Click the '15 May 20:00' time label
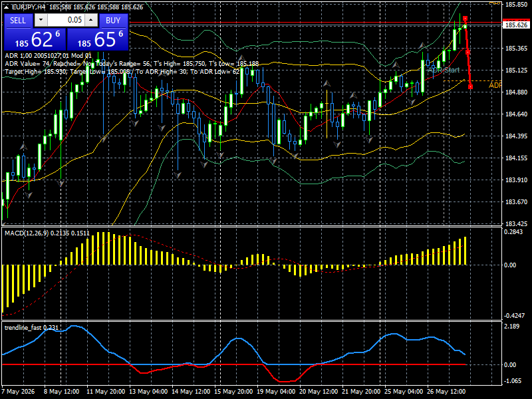Image resolution: width=532 pixels, height=399 pixels. tap(233, 392)
